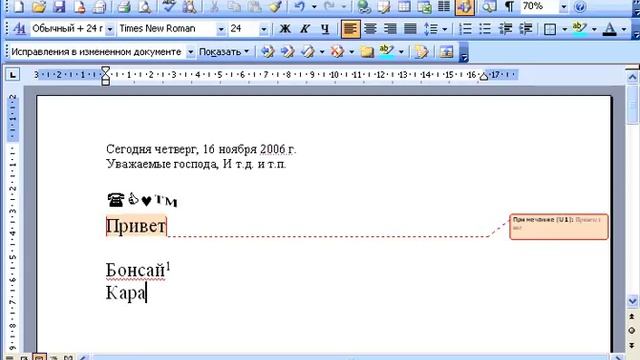Click the vertical scrollbar up arrow
640x360 pixels.
tap(632, 76)
